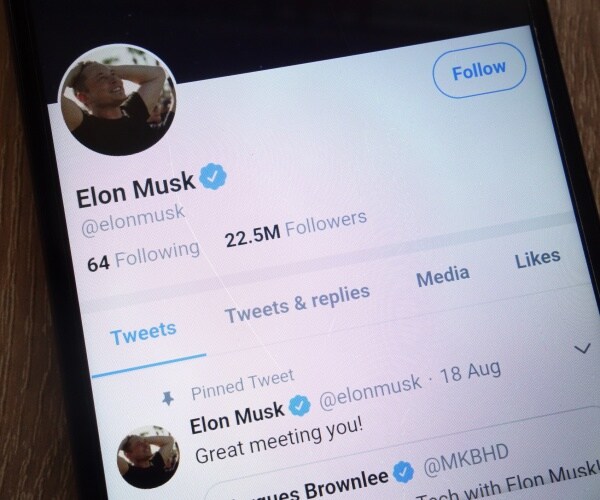This screenshot has height=500, width=600.
Task: Open the 22.5M Followers list
Action: point(296,230)
